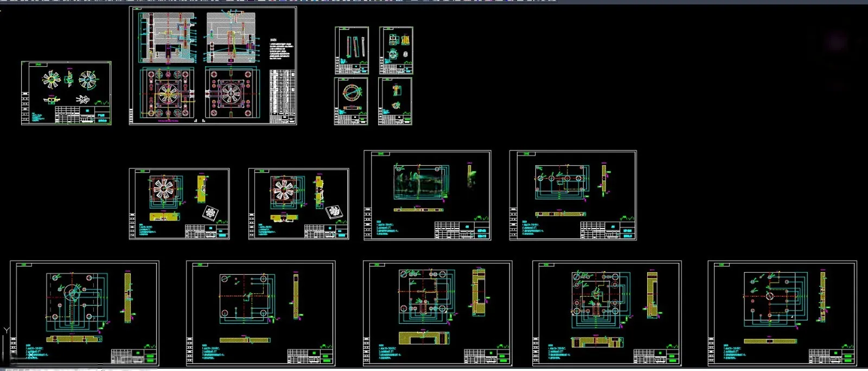Select the small sheet with the ring-shaped part

click(x=351, y=101)
